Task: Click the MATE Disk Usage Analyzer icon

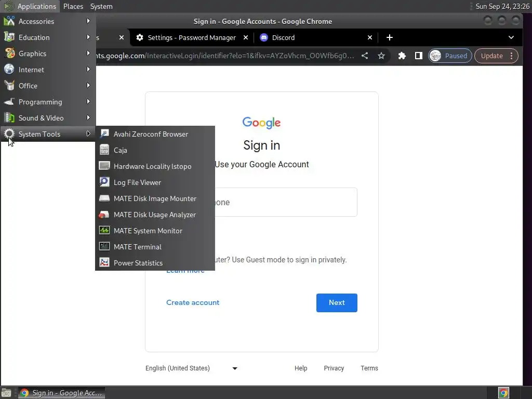Action: coord(104,215)
